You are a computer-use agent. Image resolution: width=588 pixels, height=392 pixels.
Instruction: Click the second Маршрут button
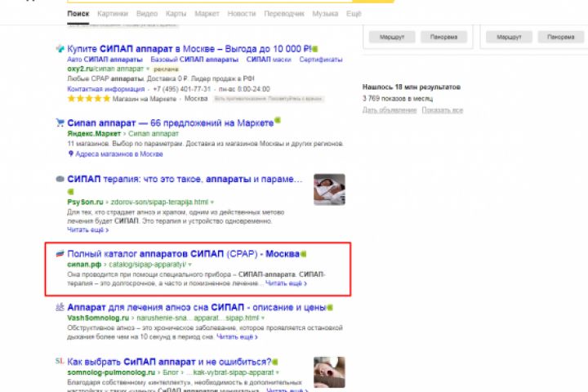[509, 37]
